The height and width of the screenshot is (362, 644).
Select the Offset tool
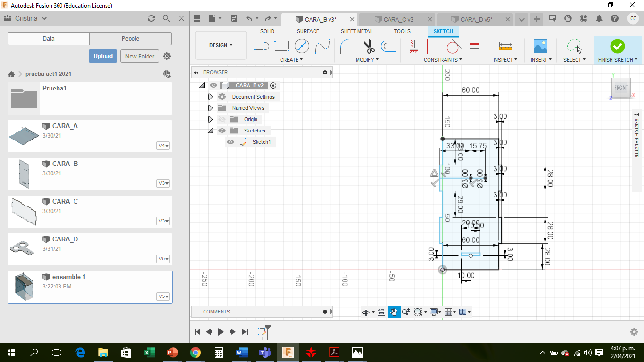click(x=388, y=46)
